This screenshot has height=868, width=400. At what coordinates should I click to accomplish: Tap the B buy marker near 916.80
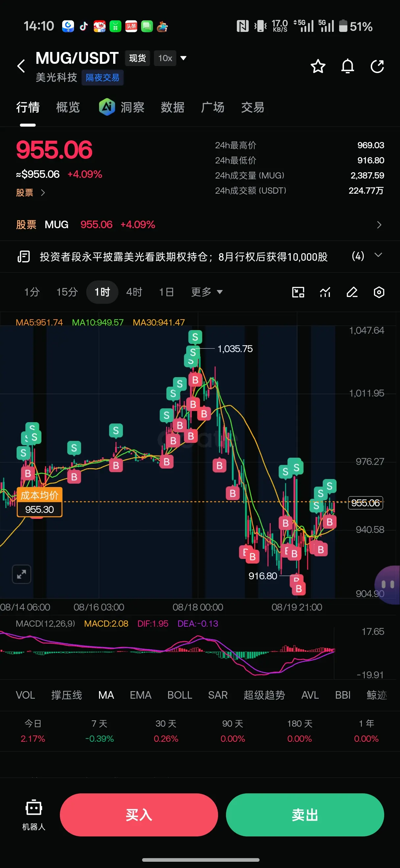coord(299,588)
